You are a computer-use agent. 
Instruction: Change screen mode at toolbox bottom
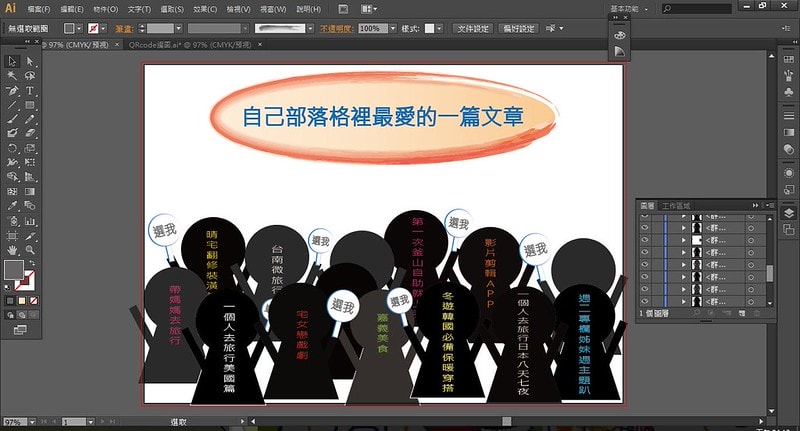pos(20,330)
